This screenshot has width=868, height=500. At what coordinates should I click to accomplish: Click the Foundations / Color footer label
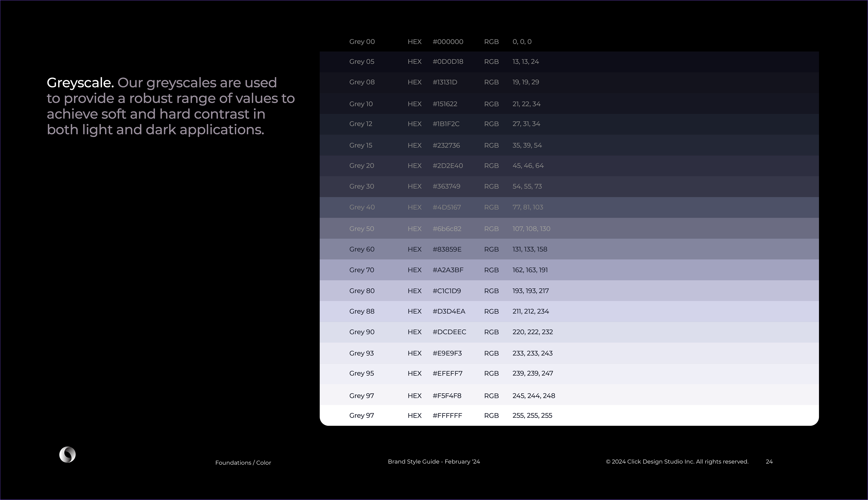(243, 462)
